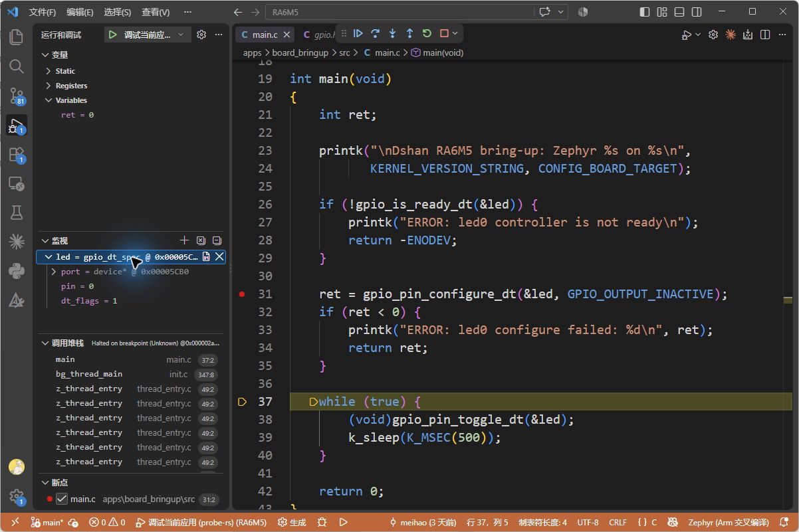
Task: Click CRLF line ending in status bar
Action: tap(618, 523)
